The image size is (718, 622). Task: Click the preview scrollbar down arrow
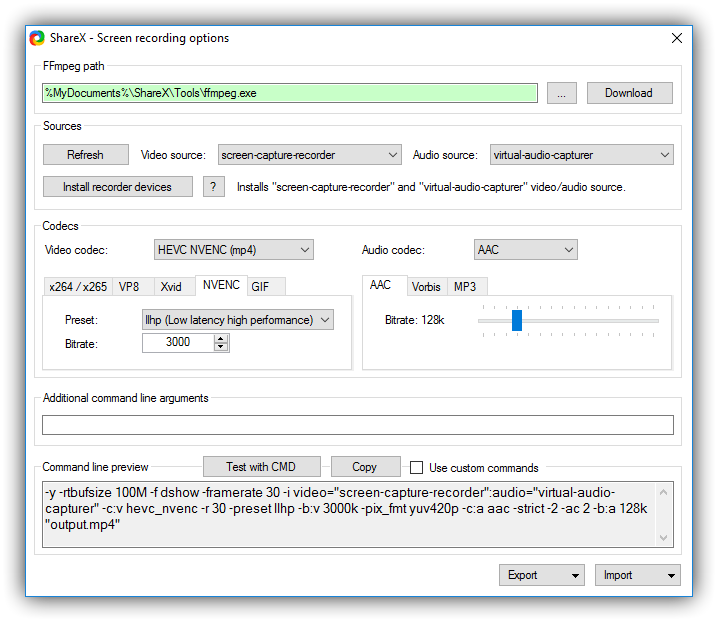coord(664,537)
